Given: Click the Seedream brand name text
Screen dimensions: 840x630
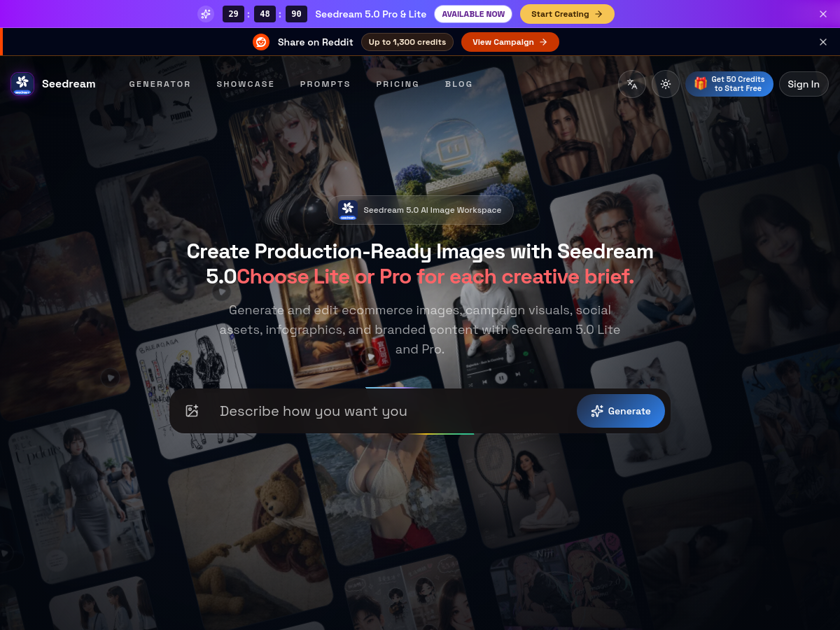Looking at the screenshot, I should click(69, 84).
